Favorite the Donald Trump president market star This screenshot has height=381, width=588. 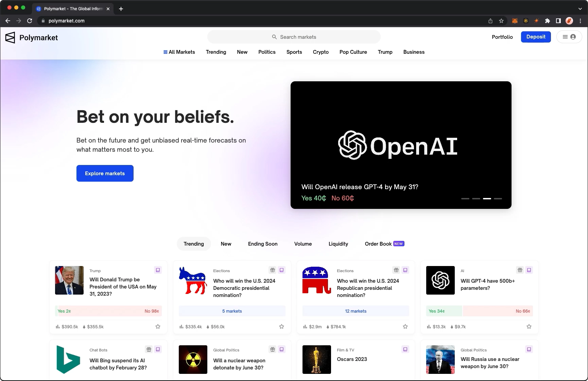[158, 327]
